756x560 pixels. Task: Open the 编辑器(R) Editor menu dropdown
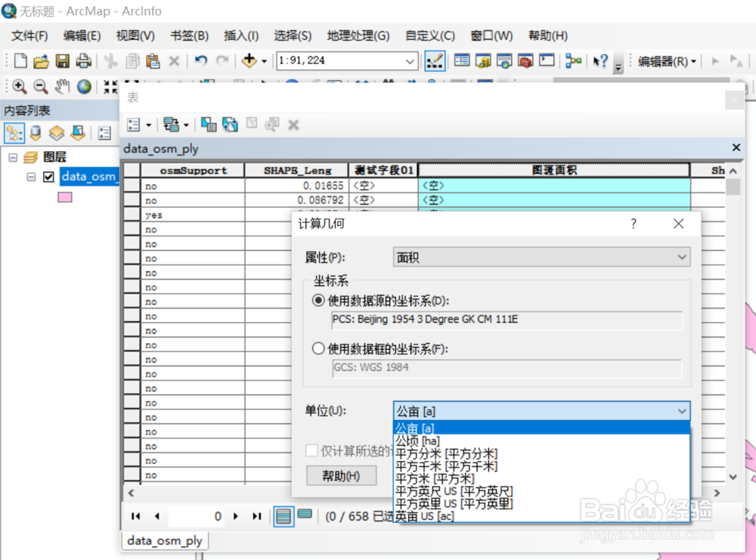point(668,61)
